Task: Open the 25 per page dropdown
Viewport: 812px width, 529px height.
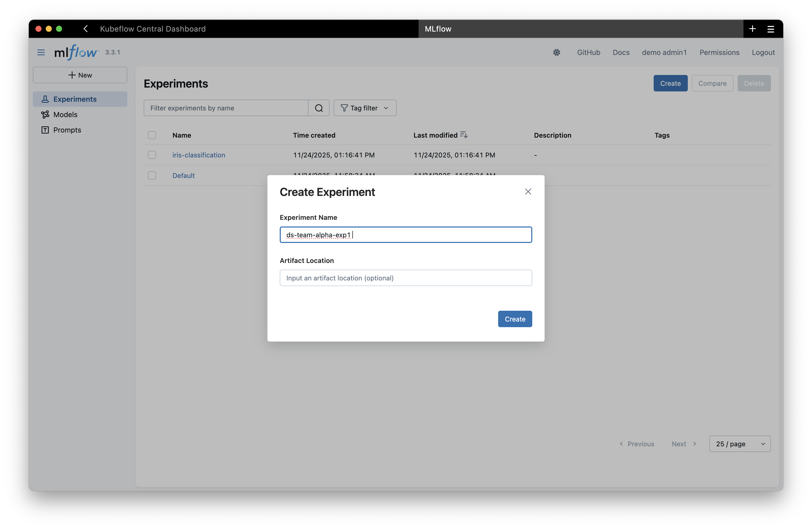Action: tap(739, 444)
